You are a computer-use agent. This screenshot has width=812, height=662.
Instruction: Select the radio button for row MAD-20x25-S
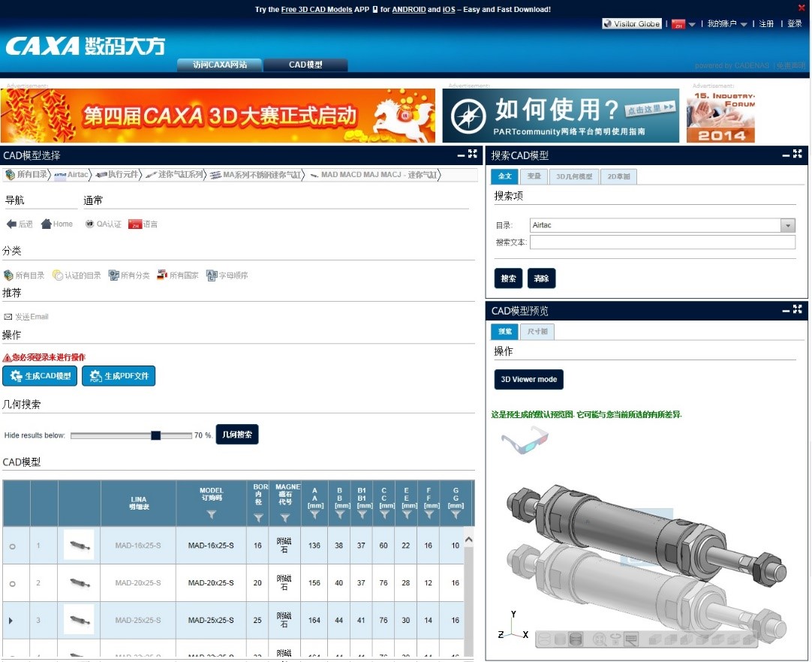point(13,583)
